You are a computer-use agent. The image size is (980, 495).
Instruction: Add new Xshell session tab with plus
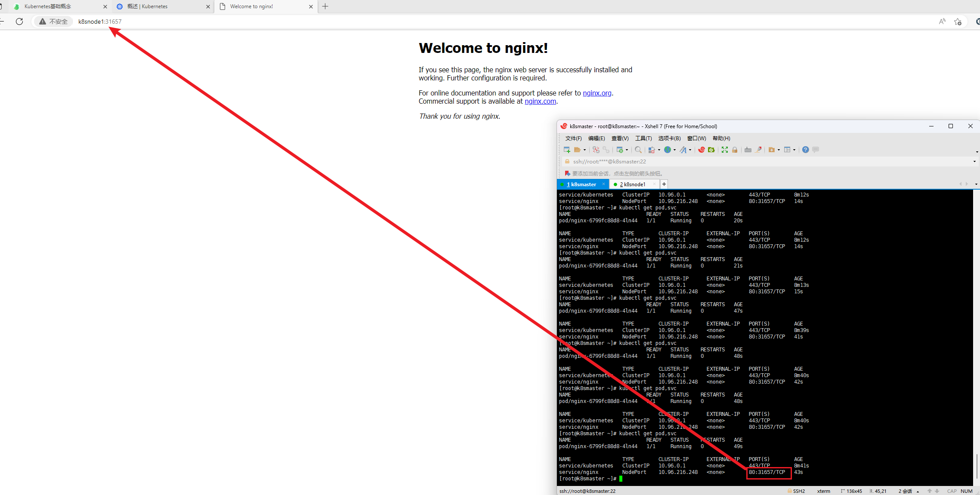point(664,184)
